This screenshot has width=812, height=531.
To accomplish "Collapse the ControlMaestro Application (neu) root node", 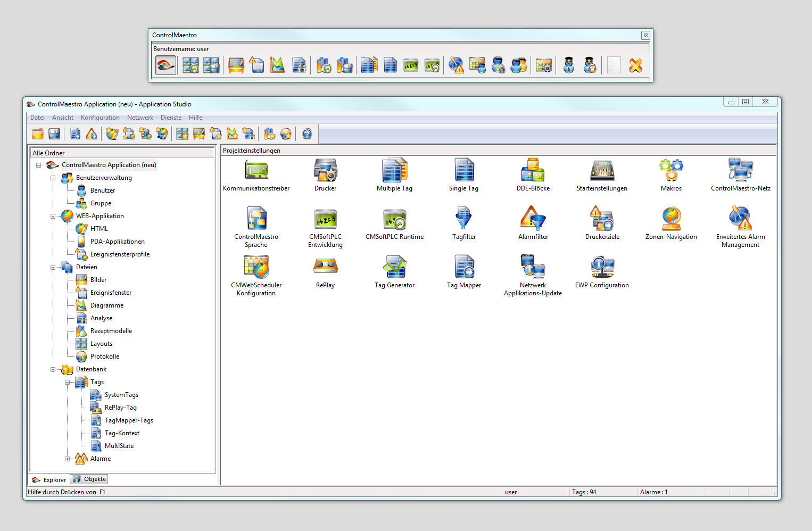I will point(38,165).
